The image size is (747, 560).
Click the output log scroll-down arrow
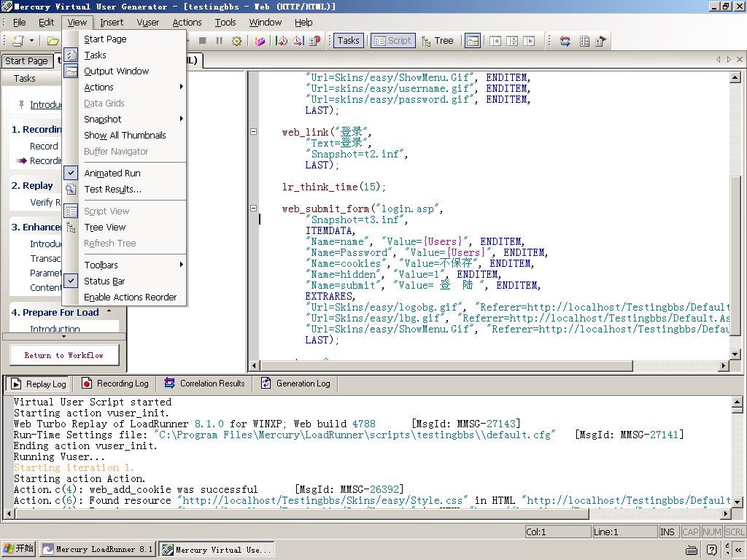(737, 502)
